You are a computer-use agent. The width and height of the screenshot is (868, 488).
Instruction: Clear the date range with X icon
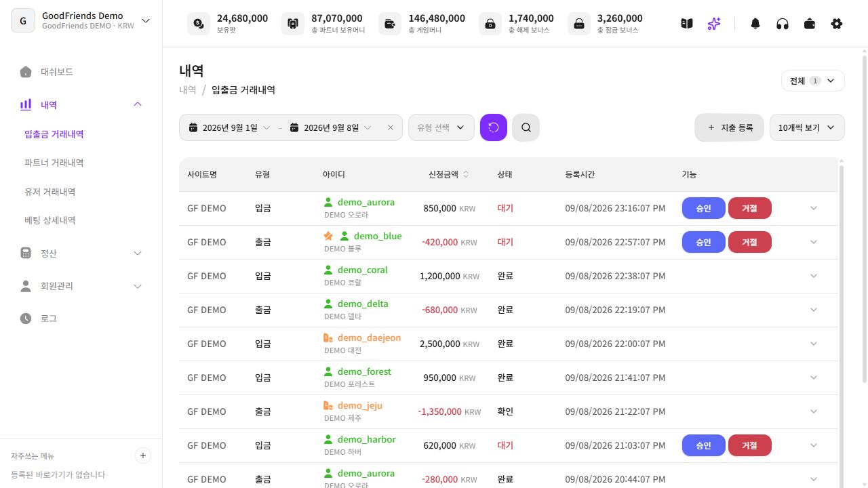click(391, 127)
